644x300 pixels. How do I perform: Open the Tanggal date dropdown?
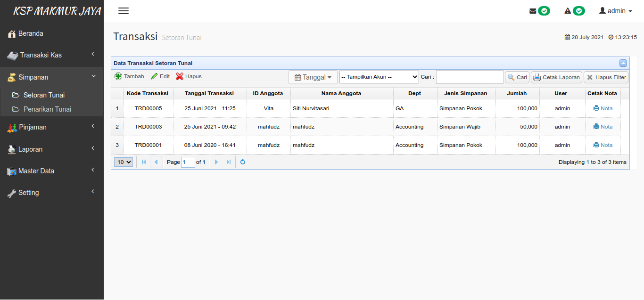pos(313,77)
